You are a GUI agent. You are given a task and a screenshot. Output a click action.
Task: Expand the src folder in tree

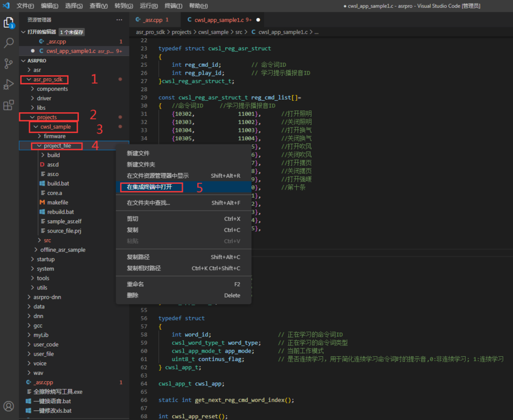(39, 240)
